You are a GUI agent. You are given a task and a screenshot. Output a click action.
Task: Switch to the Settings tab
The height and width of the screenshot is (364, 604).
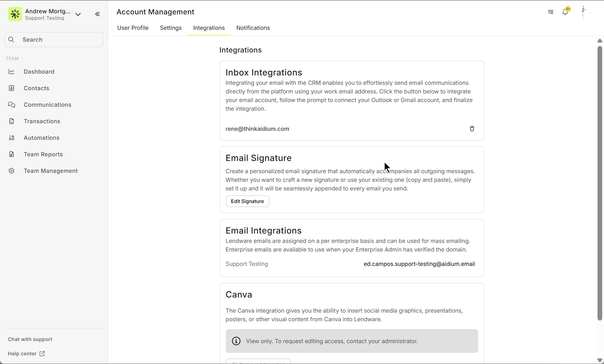(171, 28)
